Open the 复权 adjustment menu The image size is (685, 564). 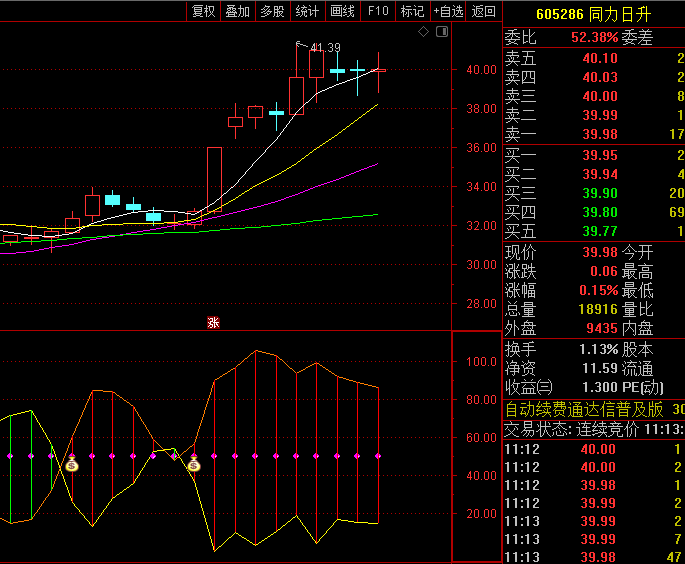pos(203,11)
